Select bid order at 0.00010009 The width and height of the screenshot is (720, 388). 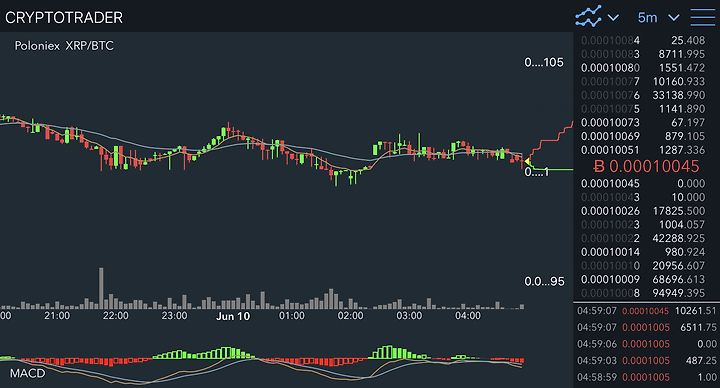(643, 280)
